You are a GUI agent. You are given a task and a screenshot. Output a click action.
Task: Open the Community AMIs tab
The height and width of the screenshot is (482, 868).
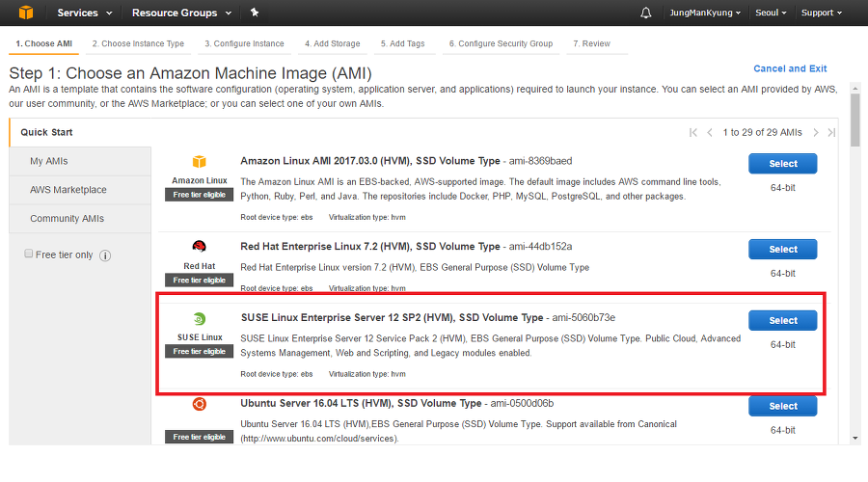[x=67, y=219]
